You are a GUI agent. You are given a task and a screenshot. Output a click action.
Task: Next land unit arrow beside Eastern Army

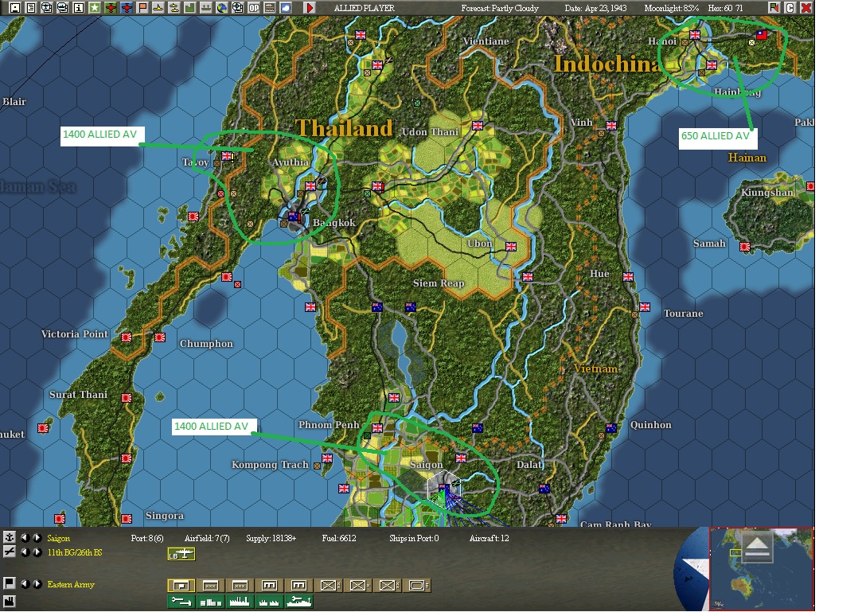click(x=37, y=584)
